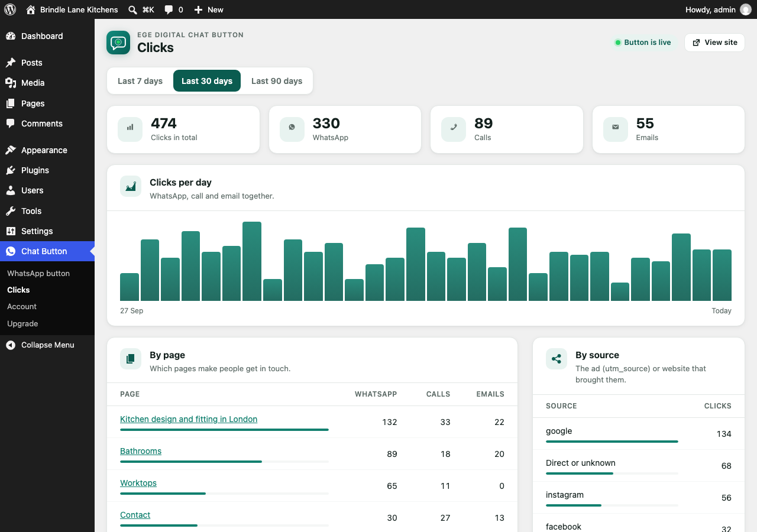Open the Upgrade submenu item
757x532 pixels.
(22, 324)
